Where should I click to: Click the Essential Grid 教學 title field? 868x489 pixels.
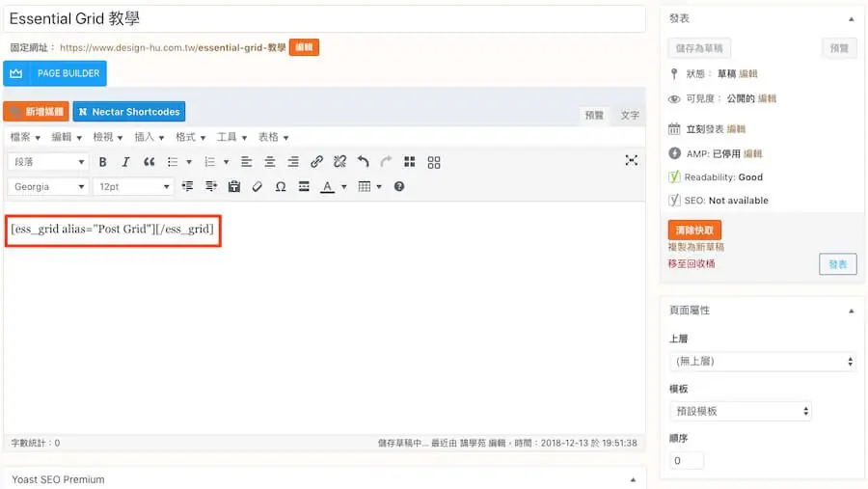[x=324, y=19]
